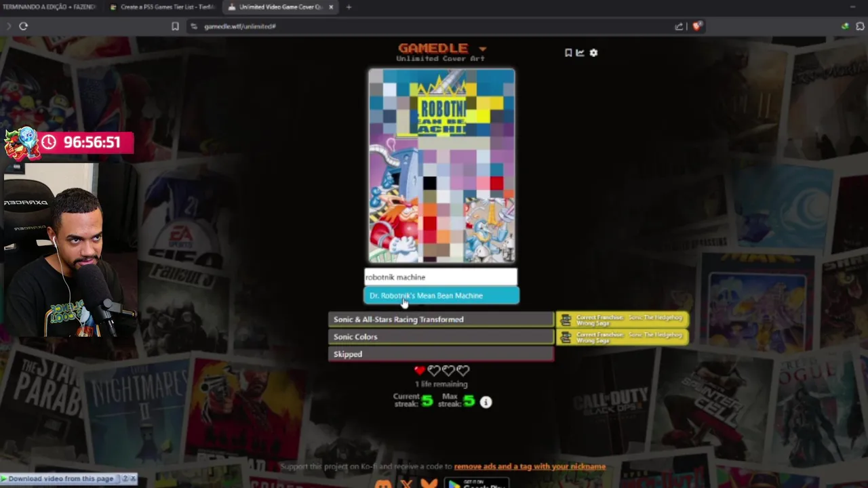
Task: Click the gamedle.wtf address bar URL
Action: 240,26
